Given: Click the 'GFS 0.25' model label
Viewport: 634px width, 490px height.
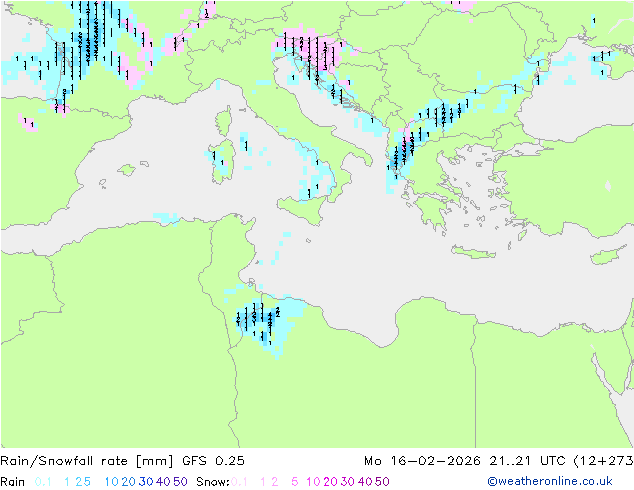Looking at the screenshot, I should pos(213,461).
